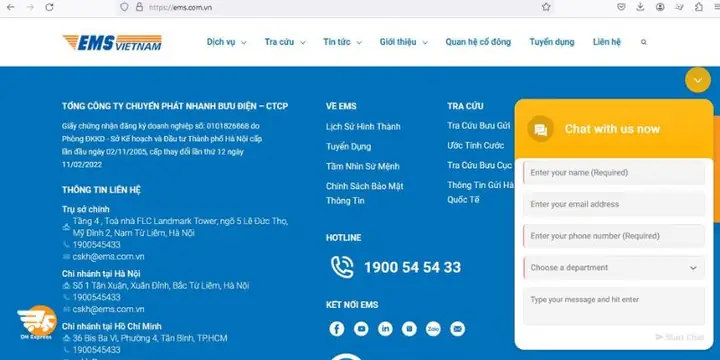Open the EMS Facebook icon
720x360 pixels.
coord(337,329)
